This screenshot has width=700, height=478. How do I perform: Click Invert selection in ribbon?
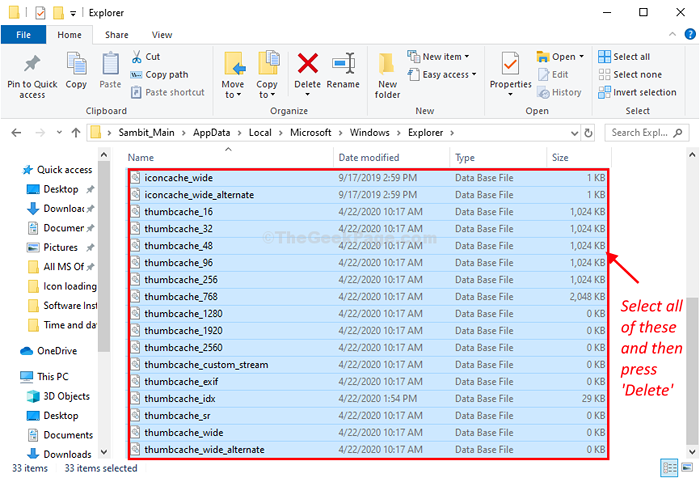(x=637, y=92)
